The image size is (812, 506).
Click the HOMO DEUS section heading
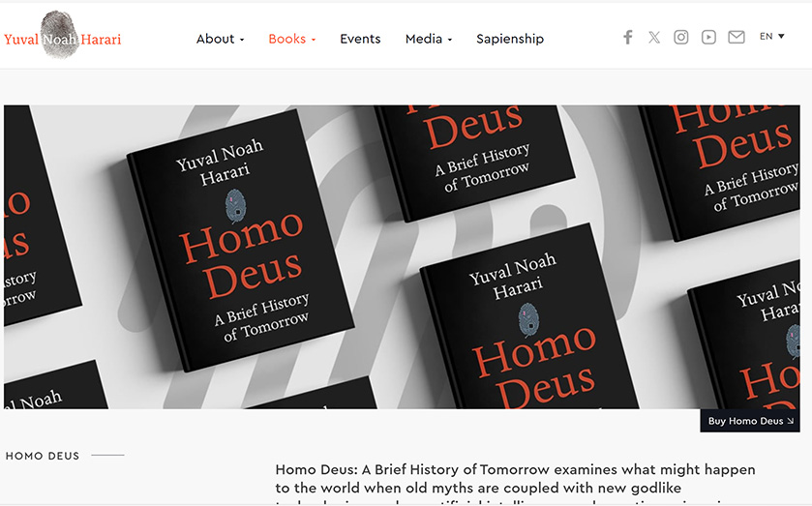(43, 456)
